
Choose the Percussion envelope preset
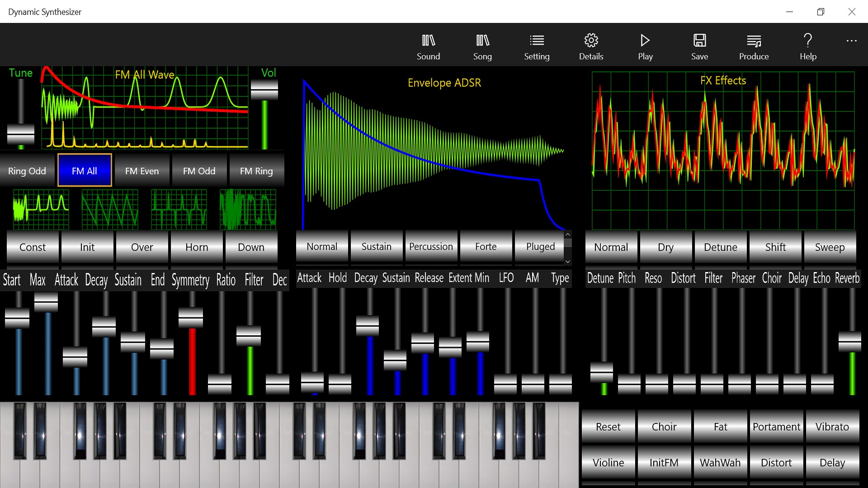click(431, 247)
